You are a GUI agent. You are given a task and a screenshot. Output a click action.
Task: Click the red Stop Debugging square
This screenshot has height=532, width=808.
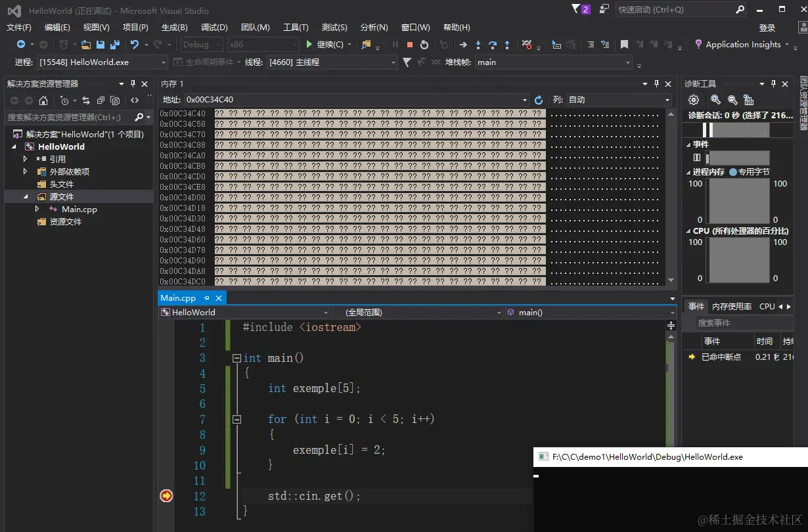[x=410, y=45]
